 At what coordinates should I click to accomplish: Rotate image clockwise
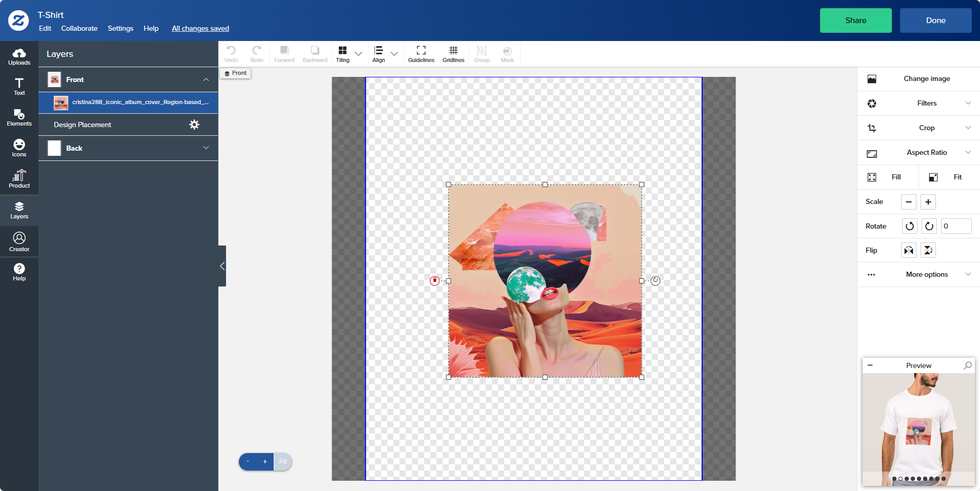click(x=929, y=226)
